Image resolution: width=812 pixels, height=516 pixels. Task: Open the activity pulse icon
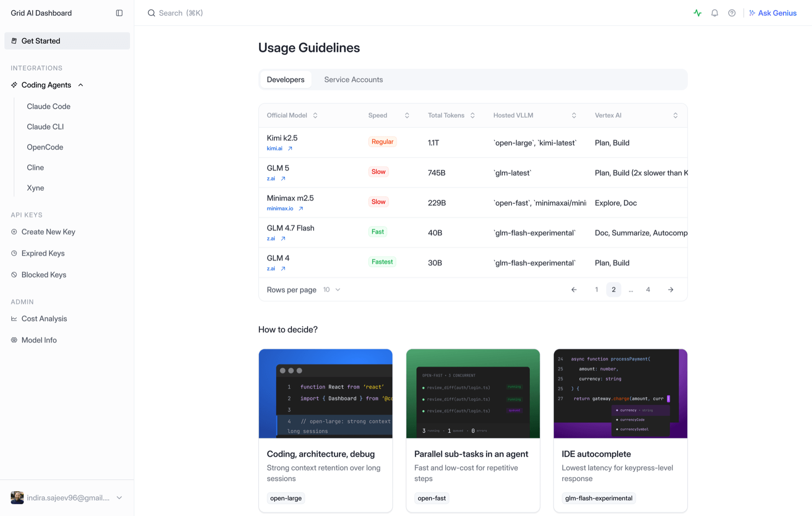coord(697,13)
